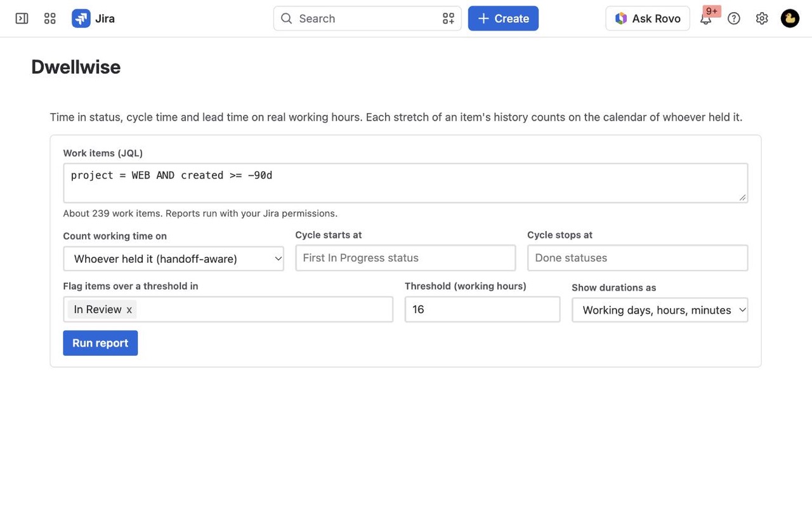Click the Cycle starts at field
The width and height of the screenshot is (812, 508).
pos(405,258)
